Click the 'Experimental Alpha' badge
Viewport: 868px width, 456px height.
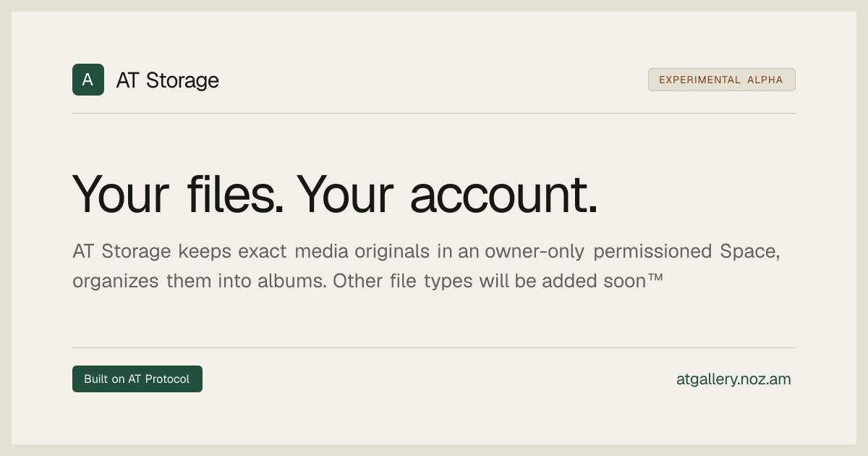pos(721,80)
